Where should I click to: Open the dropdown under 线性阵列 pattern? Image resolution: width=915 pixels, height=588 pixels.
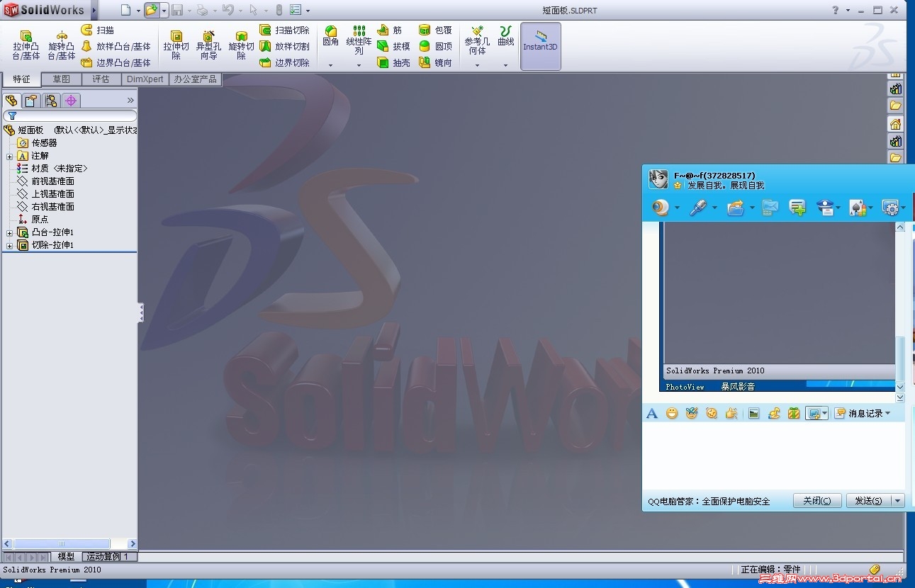click(359, 65)
